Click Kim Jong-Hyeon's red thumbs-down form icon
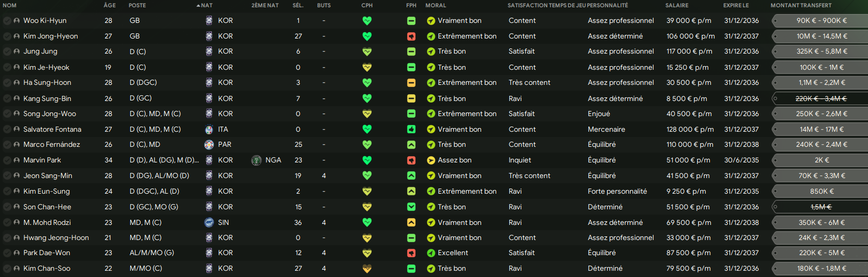The height and width of the screenshot is (277, 868). (411, 36)
